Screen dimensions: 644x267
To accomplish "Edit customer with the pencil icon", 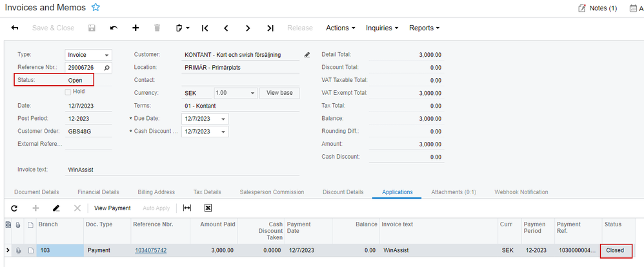I will 307,55.
